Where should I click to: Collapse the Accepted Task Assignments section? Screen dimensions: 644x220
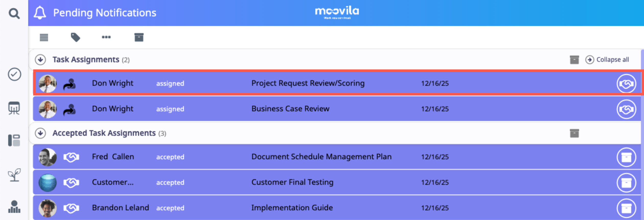(x=40, y=133)
